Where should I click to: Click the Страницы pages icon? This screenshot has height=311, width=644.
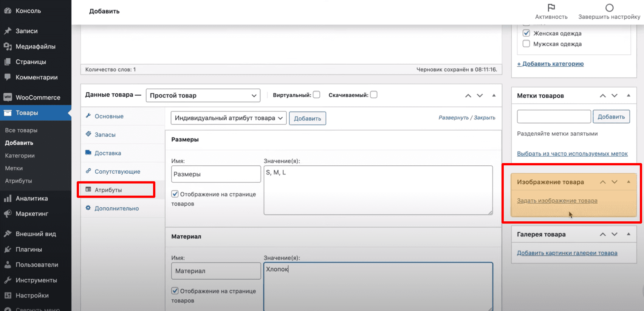(x=8, y=62)
